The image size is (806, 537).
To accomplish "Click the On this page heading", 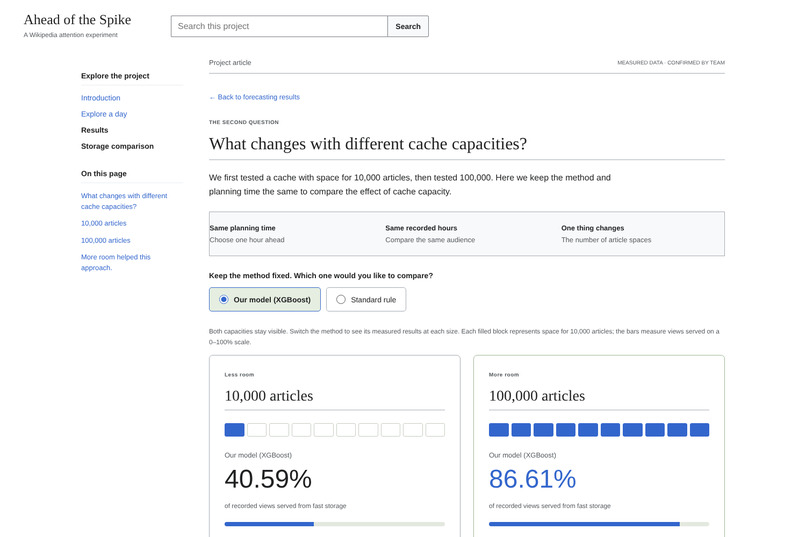I will coord(103,174).
